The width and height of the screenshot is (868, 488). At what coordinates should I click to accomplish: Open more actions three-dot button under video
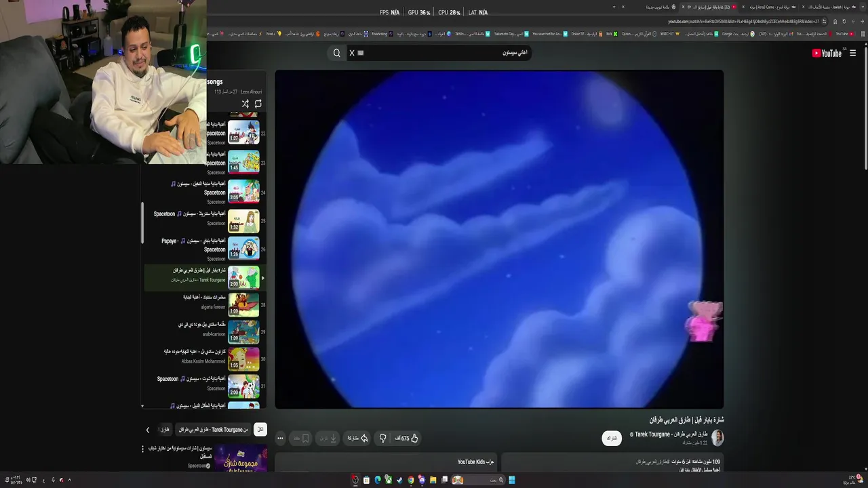tap(279, 438)
